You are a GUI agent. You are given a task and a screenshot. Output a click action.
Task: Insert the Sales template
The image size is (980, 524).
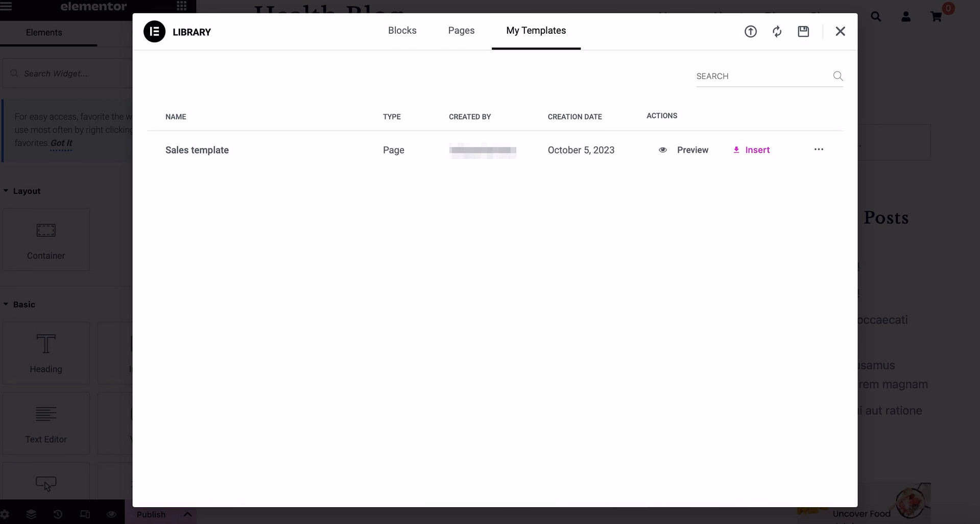[x=752, y=149]
